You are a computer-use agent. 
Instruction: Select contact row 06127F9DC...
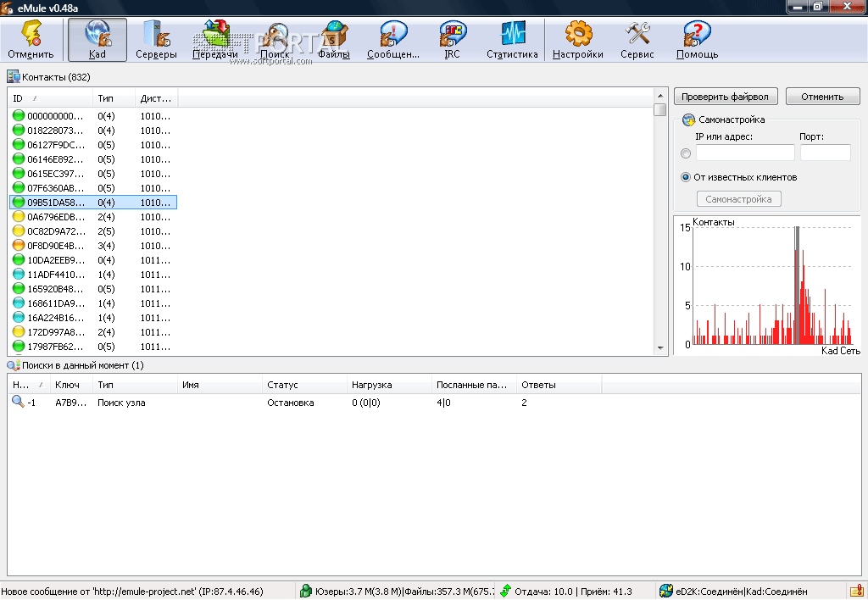[93, 144]
